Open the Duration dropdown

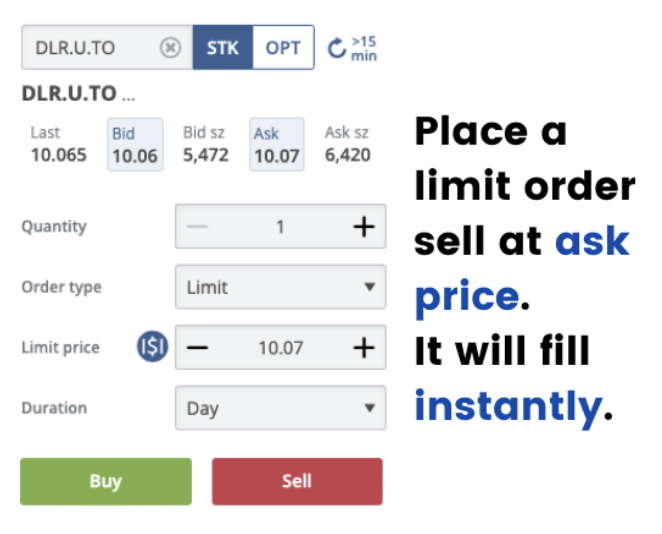coord(280,409)
